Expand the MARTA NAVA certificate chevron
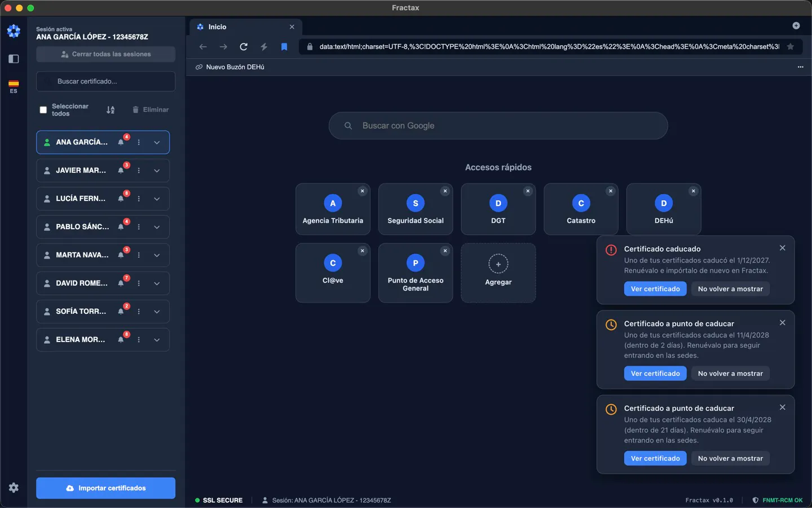 [x=157, y=255]
